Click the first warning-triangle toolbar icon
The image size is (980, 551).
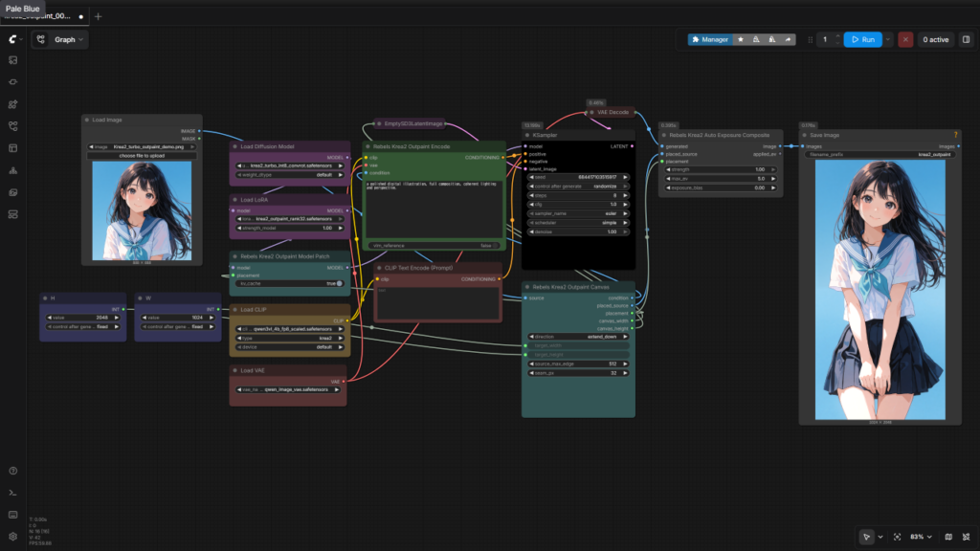[x=756, y=39]
